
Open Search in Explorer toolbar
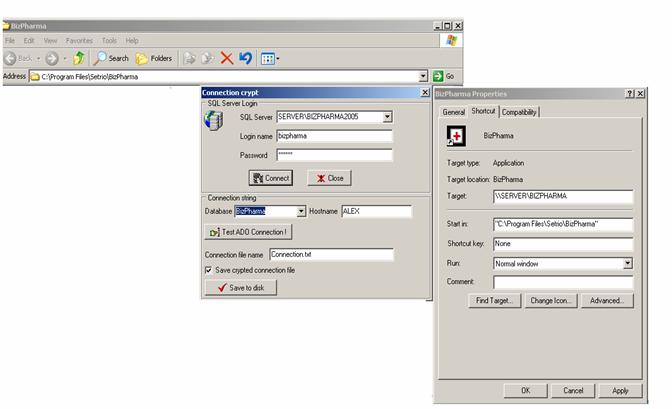[x=111, y=58]
